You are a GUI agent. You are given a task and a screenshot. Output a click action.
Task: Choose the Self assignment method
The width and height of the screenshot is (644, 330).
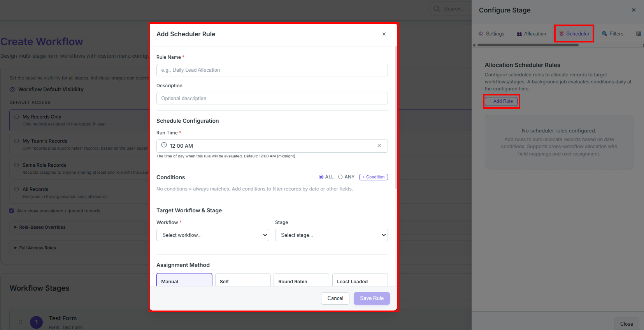pos(243,280)
